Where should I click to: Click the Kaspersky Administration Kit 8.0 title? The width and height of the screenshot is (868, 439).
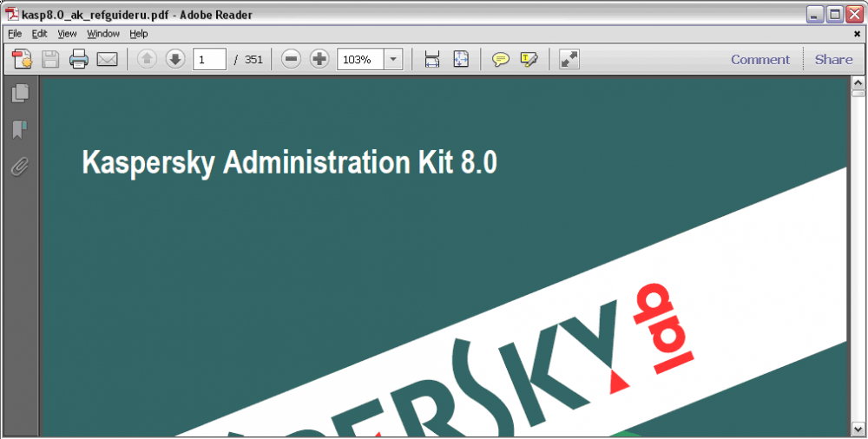(290, 163)
